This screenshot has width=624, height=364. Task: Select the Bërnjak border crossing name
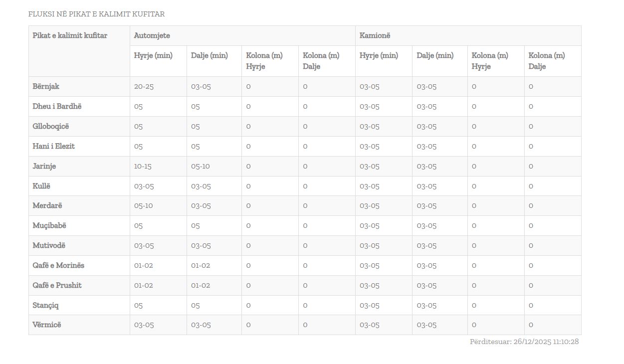[x=46, y=87]
